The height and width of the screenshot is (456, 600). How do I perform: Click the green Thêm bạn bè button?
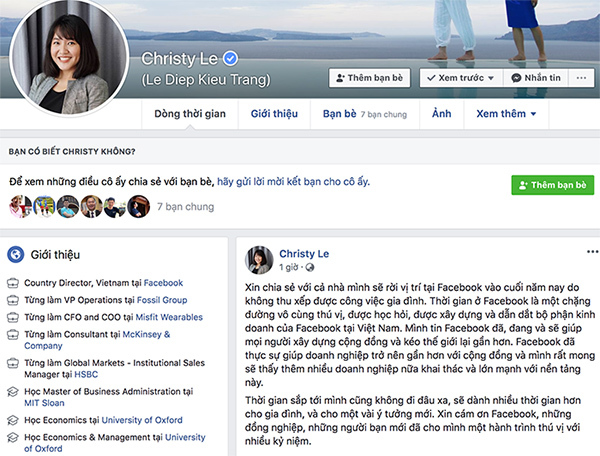point(551,185)
